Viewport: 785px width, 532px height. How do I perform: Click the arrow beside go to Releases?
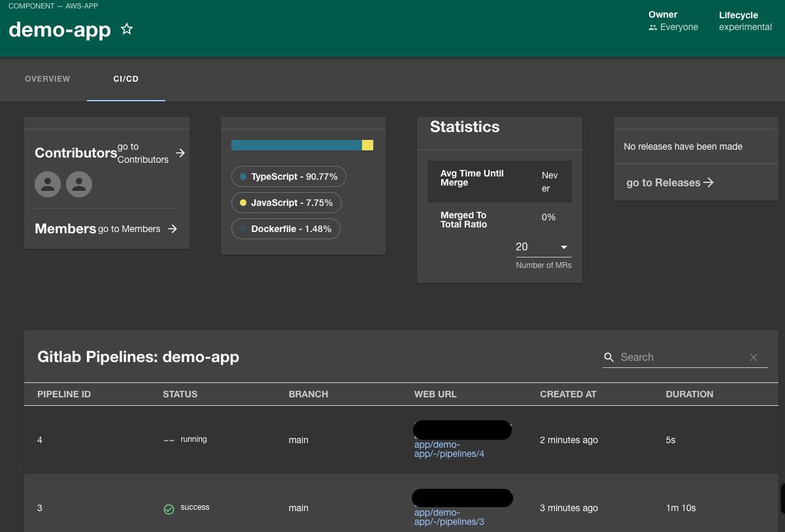[x=709, y=183]
